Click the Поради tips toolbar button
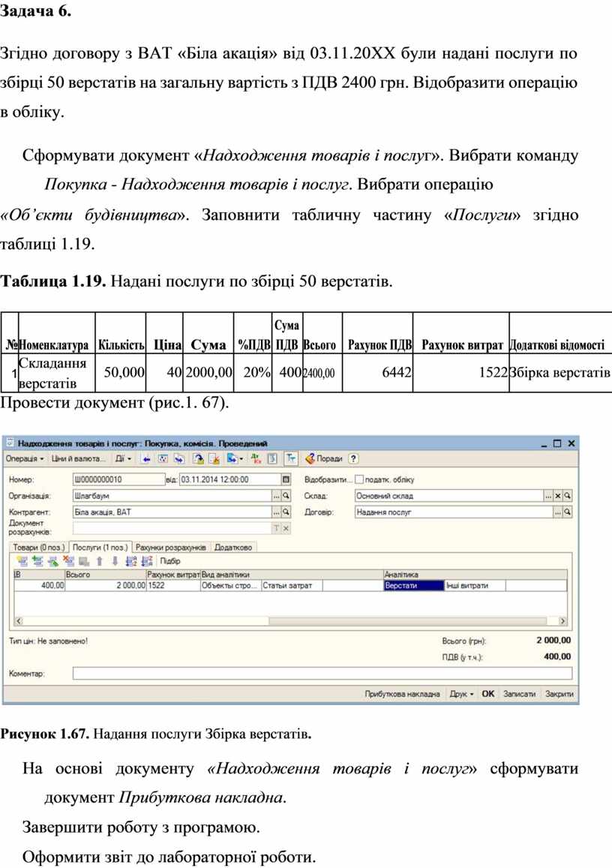The width and height of the screenshot is (612, 868). (324, 459)
